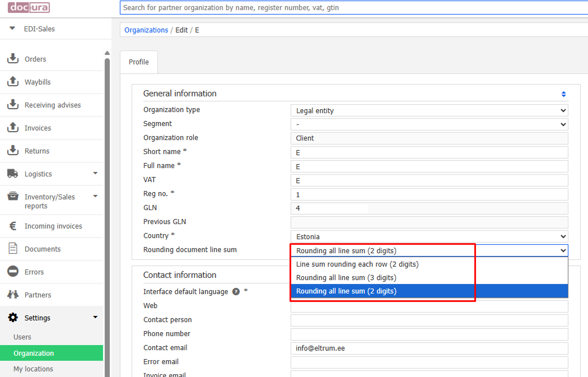Select 'Line sum rounding each row (2 digits)'
Viewport: 588px width, 377px height.
point(357,264)
